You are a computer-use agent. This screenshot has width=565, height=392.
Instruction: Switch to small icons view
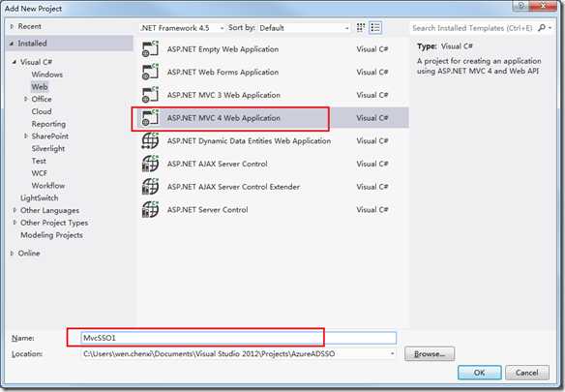(361, 28)
